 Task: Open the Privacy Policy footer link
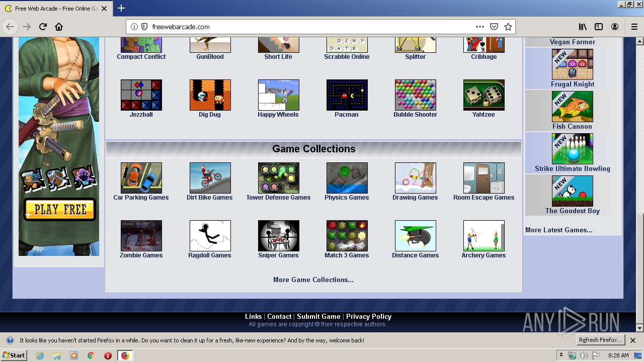(369, 316)
